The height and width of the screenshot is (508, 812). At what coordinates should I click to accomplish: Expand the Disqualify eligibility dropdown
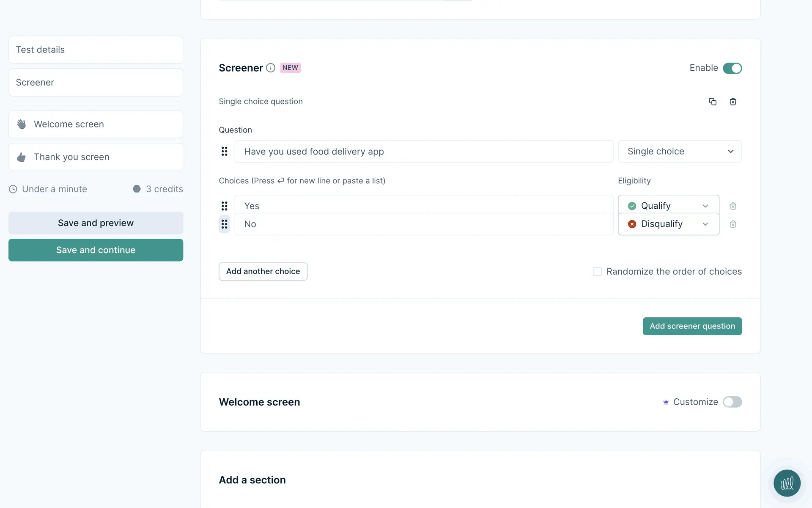pyautogui.click(x=668, y=224)
